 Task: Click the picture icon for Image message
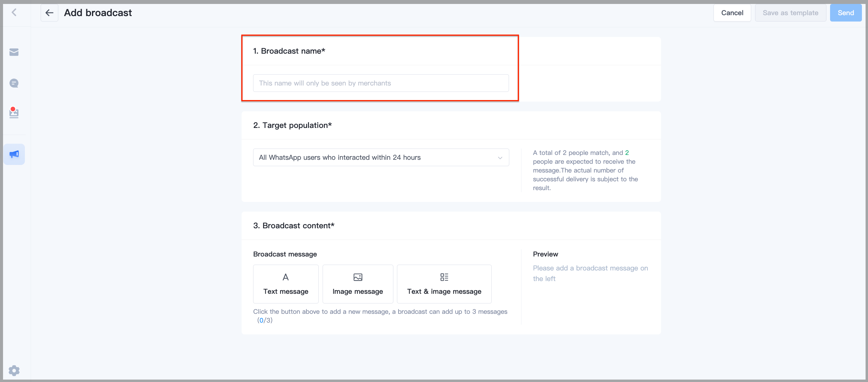[x=358, y=277]
